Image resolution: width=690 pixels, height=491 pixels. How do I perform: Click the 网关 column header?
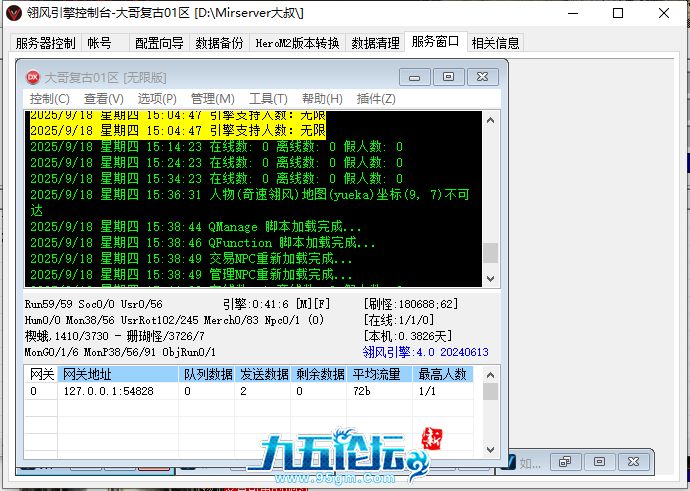(x=41, y=374)
